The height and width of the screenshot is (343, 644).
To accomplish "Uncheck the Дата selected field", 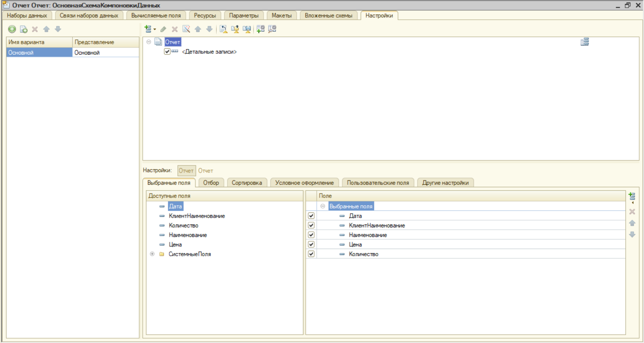I will pos(311,216).
